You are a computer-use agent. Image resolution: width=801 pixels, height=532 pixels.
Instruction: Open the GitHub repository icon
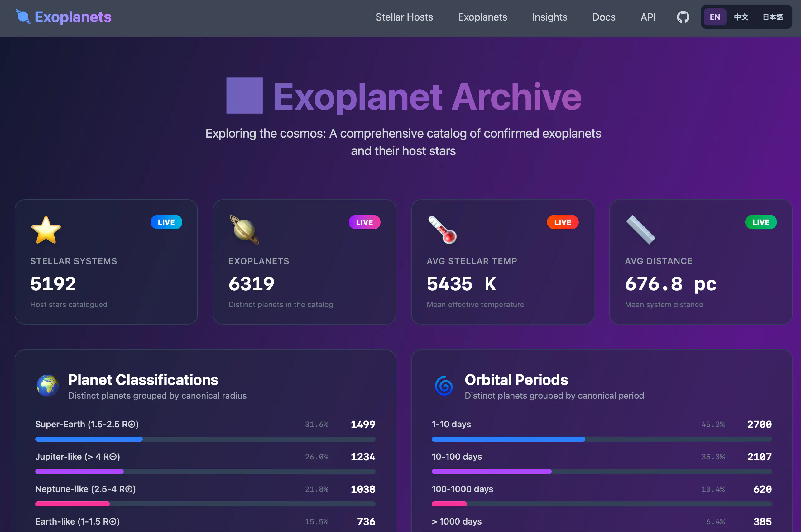683,17
